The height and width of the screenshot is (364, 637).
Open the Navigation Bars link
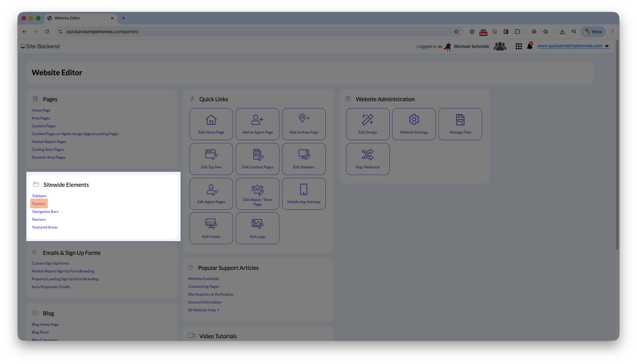click(x=45, y=212)
